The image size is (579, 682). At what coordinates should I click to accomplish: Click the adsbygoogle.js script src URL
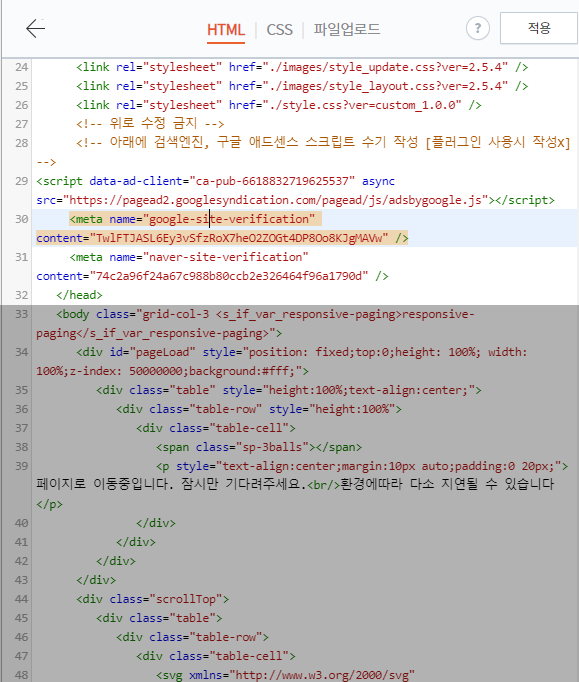point(276,200)
